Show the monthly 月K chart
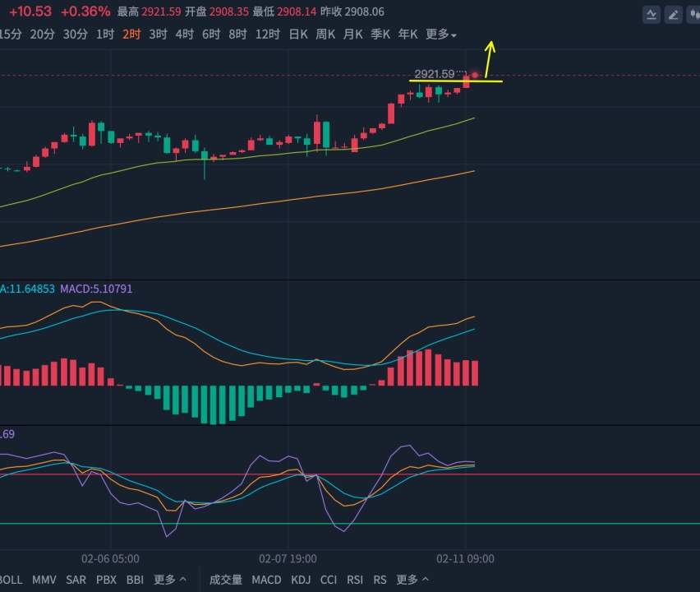Screen dimensions: 700x592 352,35
